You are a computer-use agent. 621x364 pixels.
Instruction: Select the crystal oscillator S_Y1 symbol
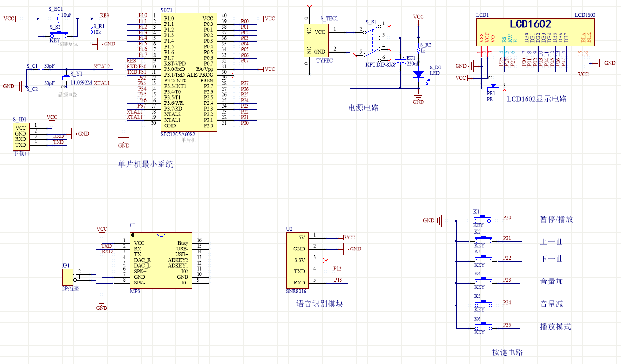point(66,78)
